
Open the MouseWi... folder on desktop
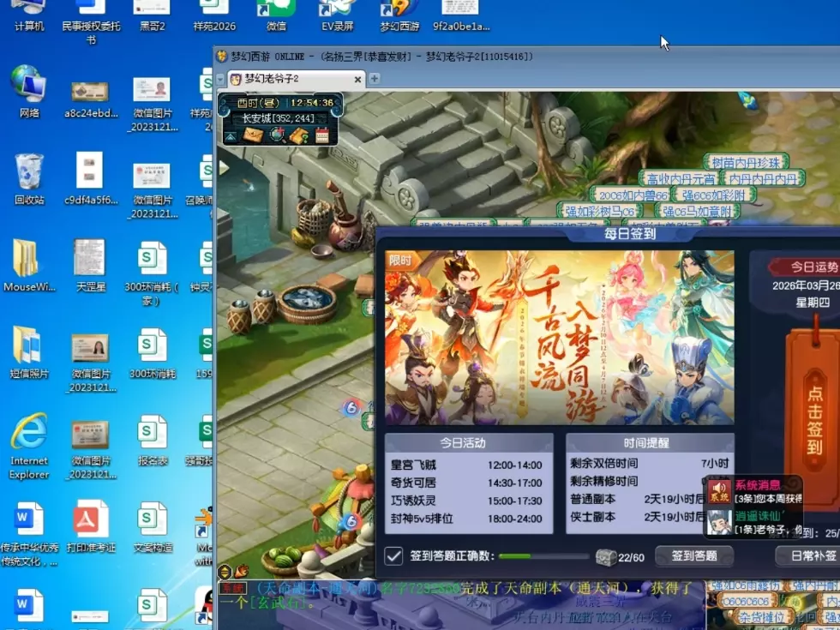[29, 265]
